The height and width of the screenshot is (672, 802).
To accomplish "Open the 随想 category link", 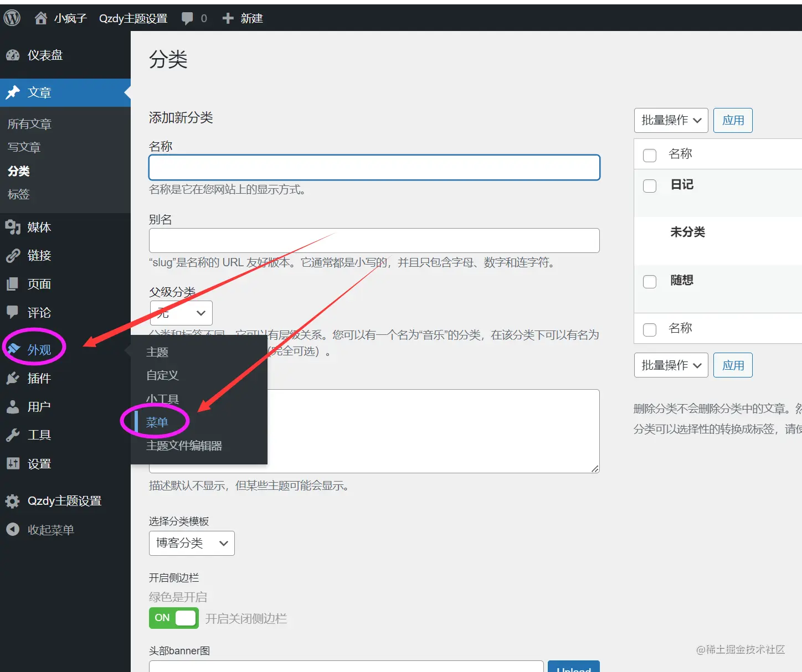I will click(x=682, y=281).
